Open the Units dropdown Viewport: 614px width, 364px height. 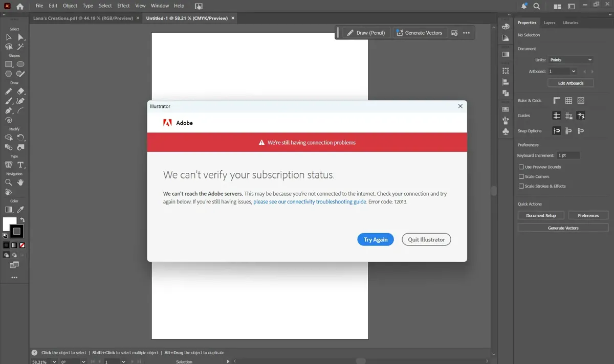(571, 60)
